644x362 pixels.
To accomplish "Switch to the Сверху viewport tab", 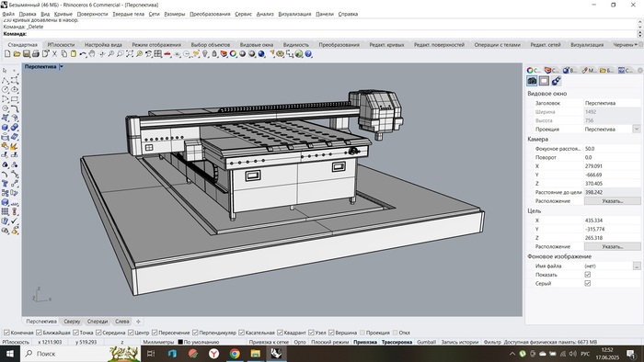I will point(72,322).
